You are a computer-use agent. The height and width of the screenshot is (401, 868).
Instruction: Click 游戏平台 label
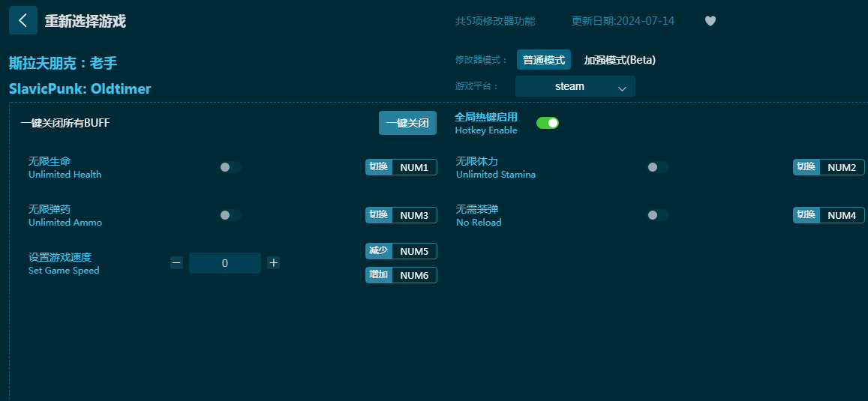click(x=476, y=86)
